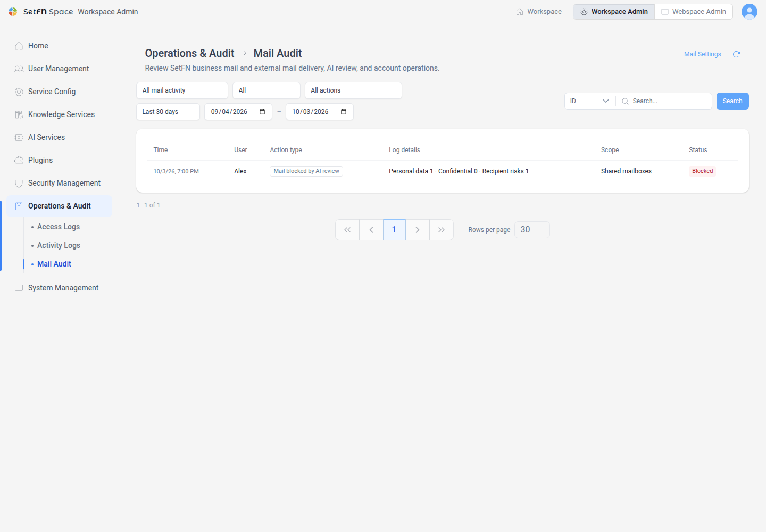Switch to the Workspace tab in header
This screenshot has height=532, width=766.
pos(539,12)
